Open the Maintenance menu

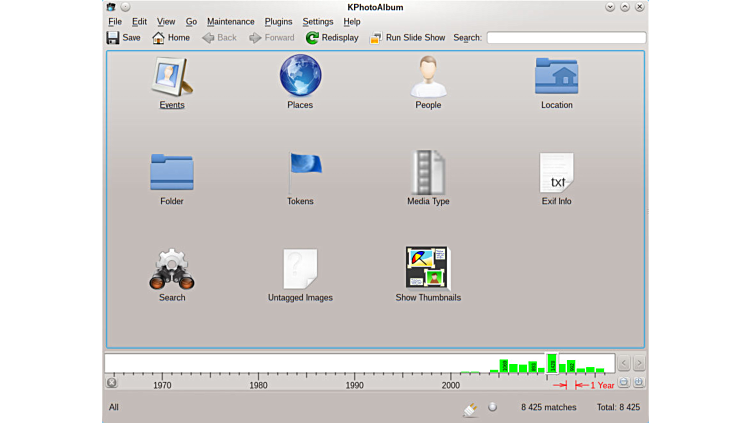(230, 21)
